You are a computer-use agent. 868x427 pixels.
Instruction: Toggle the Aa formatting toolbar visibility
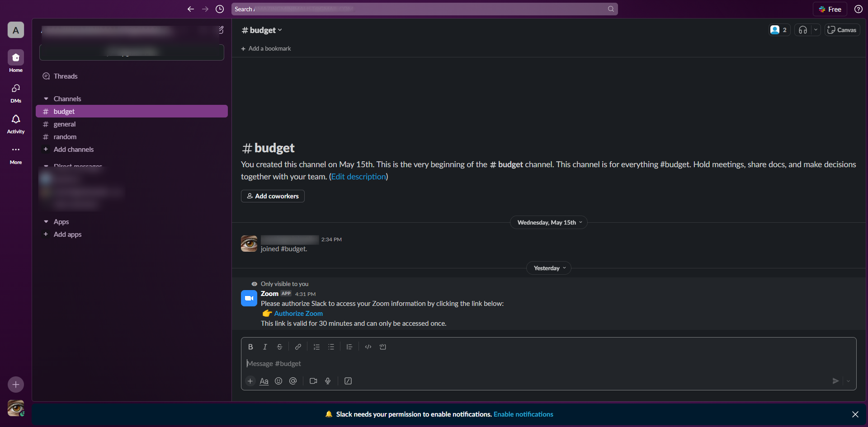pos(264,381)
